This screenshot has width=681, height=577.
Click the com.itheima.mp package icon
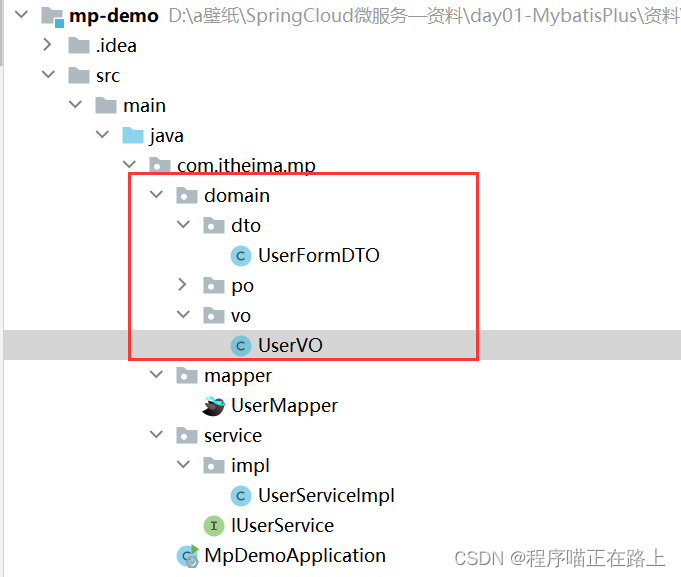(x=160, y=165)
